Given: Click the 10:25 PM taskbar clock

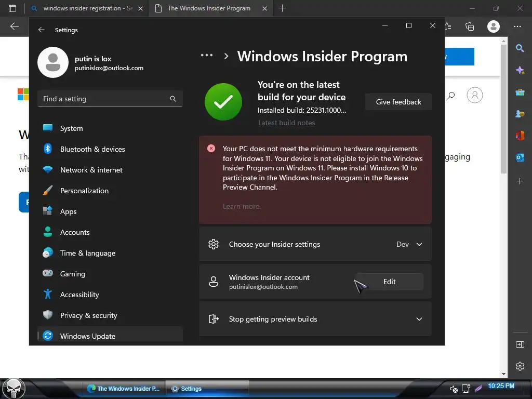Looking at the screenshot, I should tap(501, 386).
